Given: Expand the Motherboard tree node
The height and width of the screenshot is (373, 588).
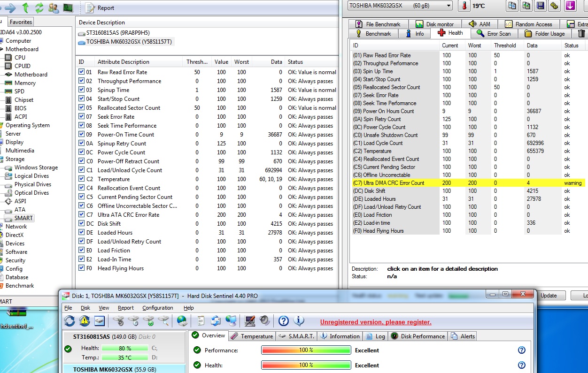Looking at the screenshot, I should tap(22, 49).
